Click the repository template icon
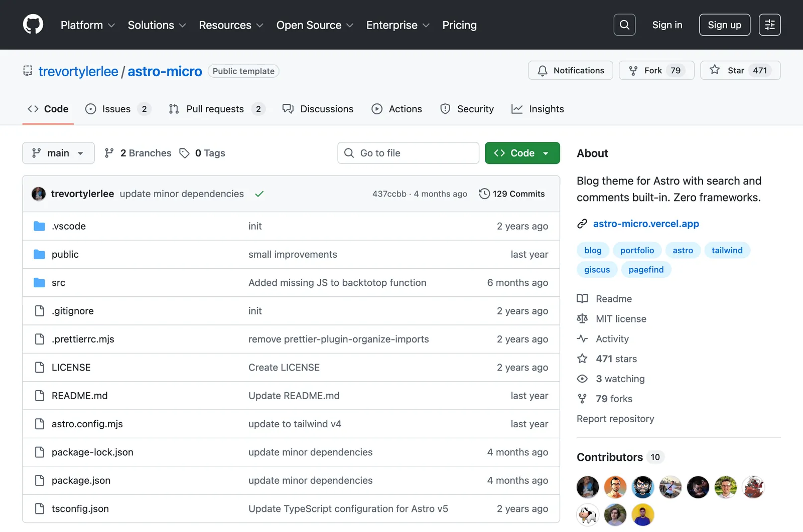The height and width of the screenshot is (532, 803). 28,71
